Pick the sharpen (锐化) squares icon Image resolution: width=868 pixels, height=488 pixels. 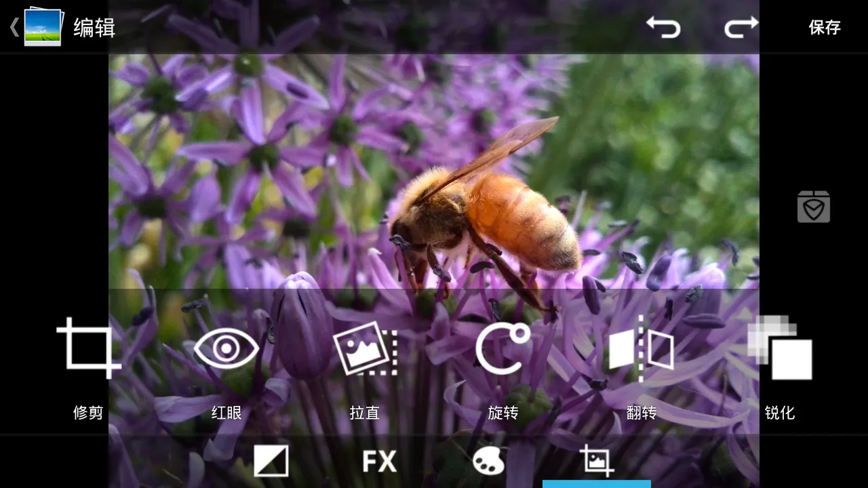pos(780,348)
